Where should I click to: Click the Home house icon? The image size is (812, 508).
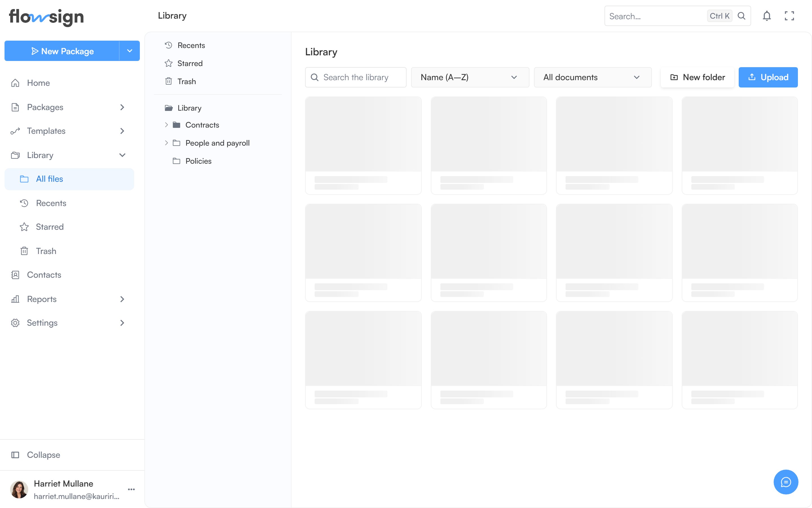(x=15, y=83)
